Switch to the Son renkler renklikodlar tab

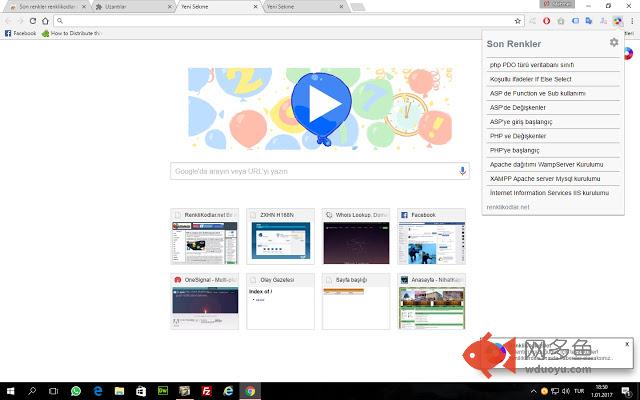(x=47, y=7)
